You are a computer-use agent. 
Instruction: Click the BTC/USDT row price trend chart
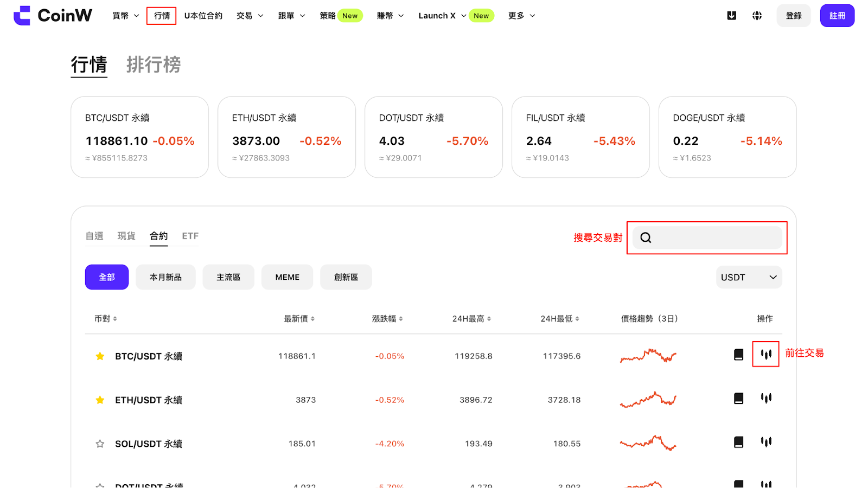click(648, 356)
